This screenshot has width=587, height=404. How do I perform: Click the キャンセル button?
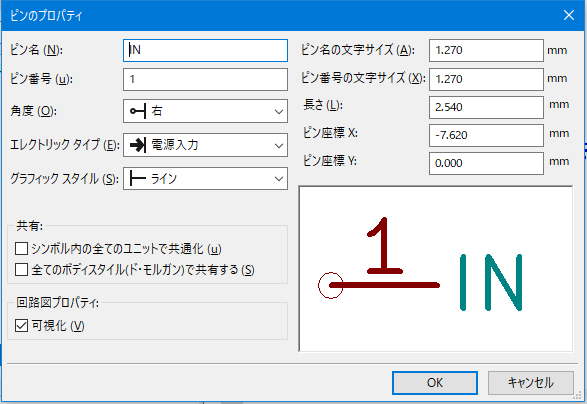pyautogui.click(x=530, y=383)
